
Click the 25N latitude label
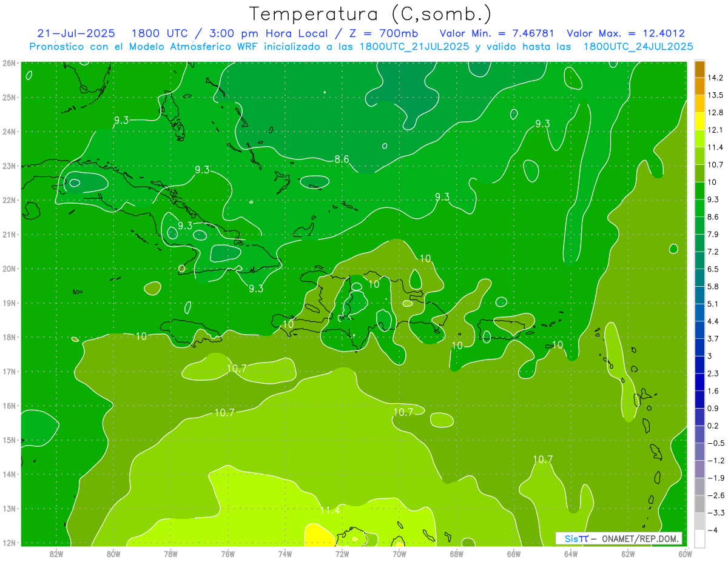(9, 97)
